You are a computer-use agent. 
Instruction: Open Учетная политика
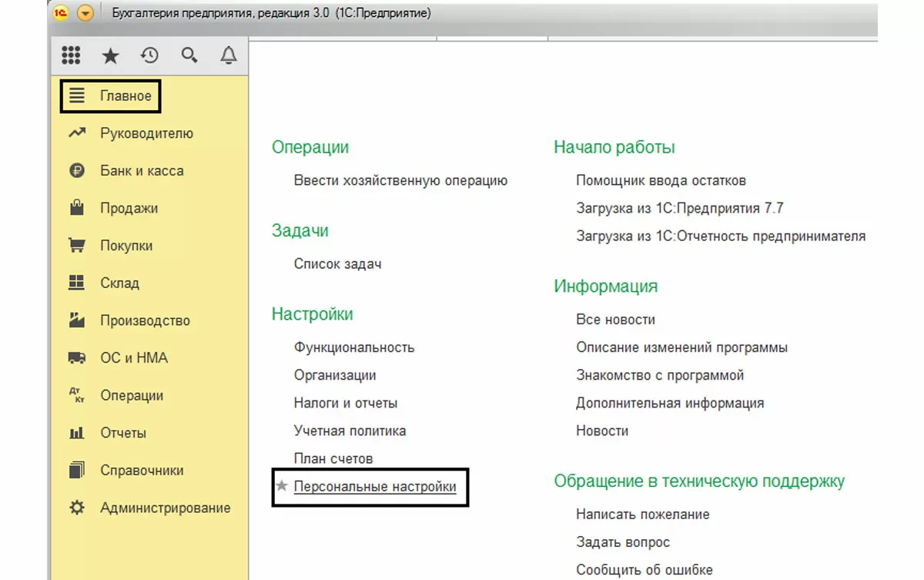[350, 431]
